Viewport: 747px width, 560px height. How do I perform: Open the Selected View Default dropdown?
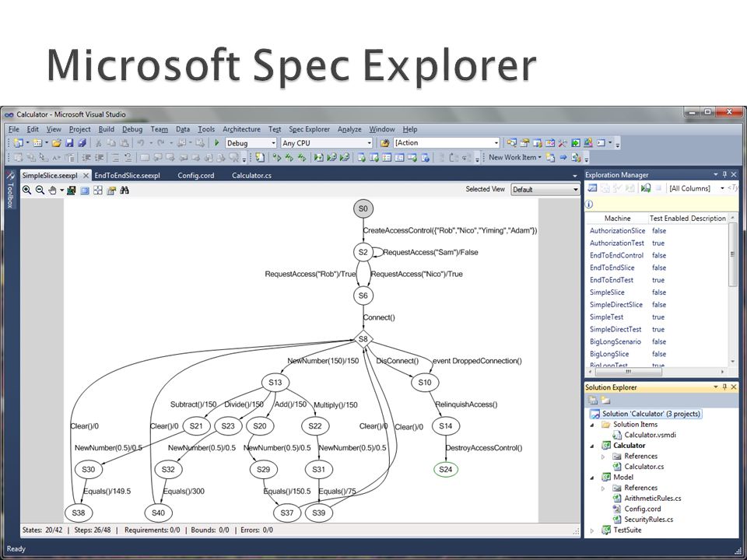tap(576, 190)
